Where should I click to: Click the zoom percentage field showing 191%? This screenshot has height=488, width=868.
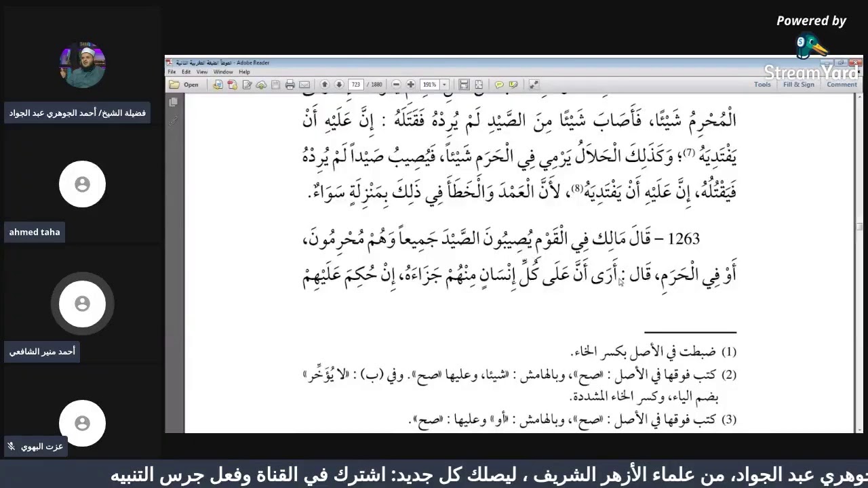429,85
